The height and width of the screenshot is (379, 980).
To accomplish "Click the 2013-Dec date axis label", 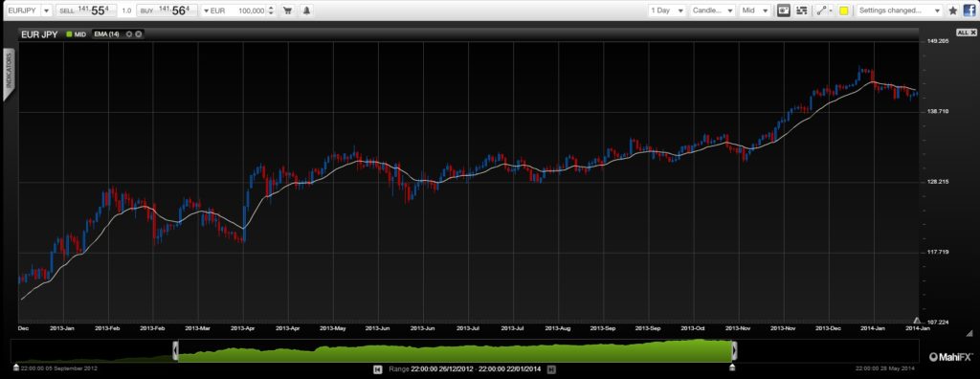I will 828,327.
